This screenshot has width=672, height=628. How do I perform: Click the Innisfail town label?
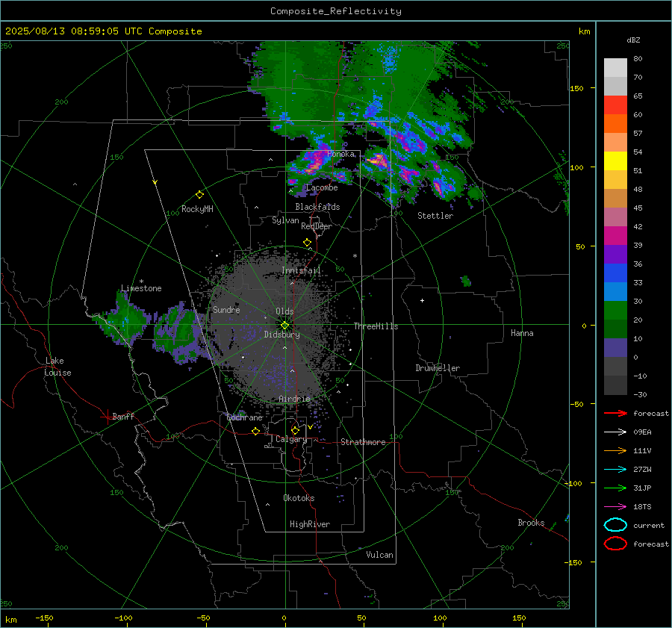(301, 270)
